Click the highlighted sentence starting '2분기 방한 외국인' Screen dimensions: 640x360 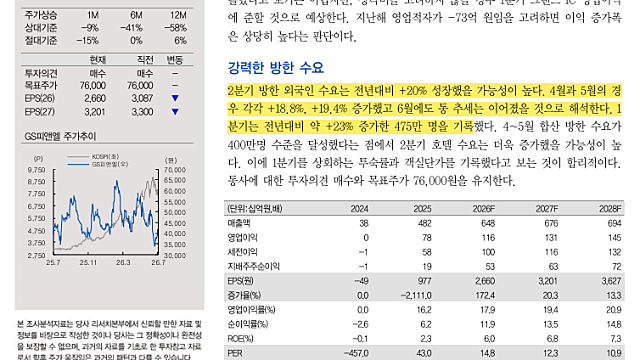tap(424, 108)
